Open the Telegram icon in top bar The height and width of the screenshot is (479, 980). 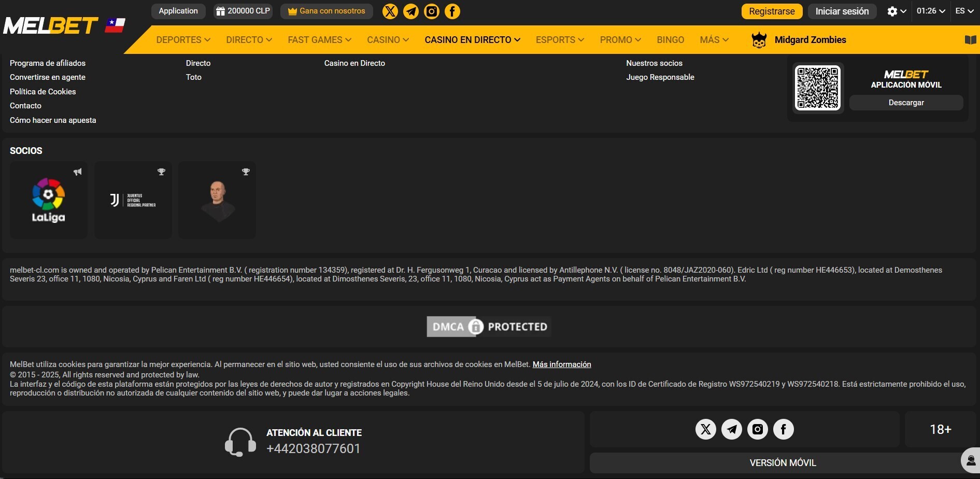pyautogui.click(x=411, y=11)
